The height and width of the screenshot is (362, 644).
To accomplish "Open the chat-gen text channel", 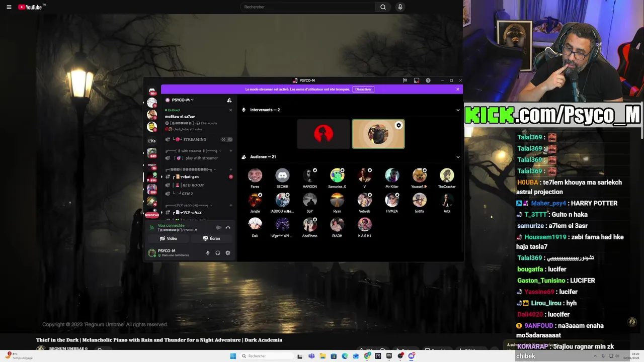I will [199, 177].
